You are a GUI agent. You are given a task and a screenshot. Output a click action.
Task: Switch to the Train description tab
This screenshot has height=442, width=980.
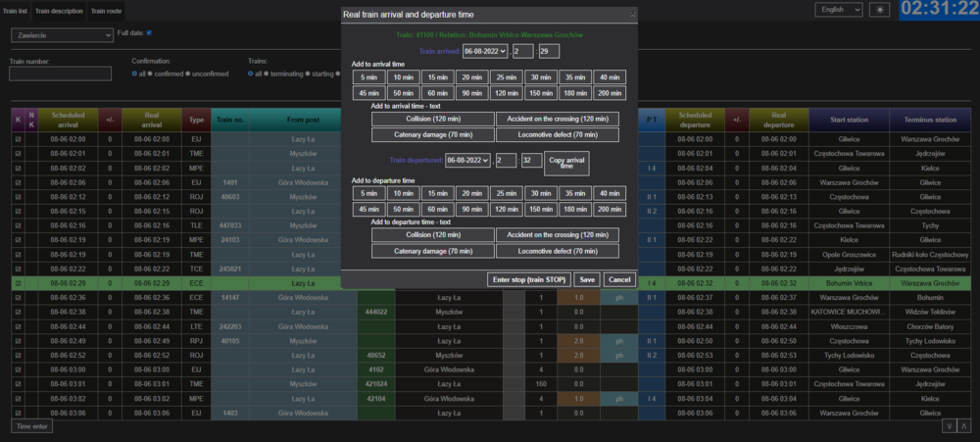point(60,10)
